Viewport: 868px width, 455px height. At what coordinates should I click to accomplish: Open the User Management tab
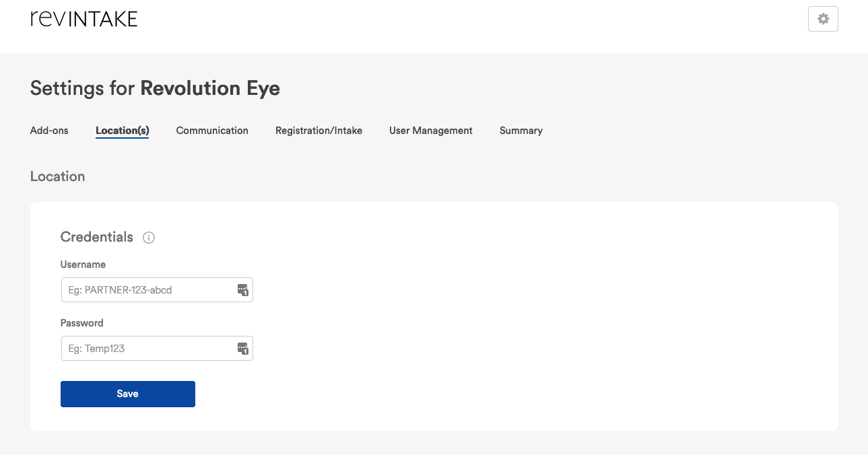point(431,131)
